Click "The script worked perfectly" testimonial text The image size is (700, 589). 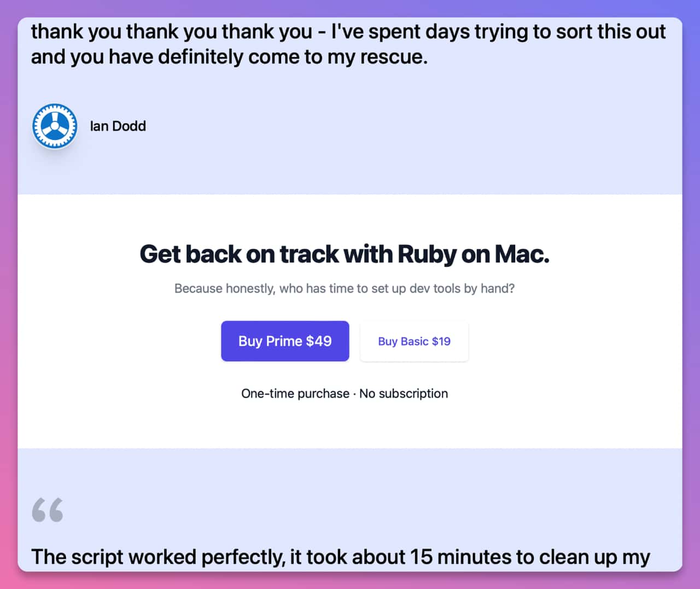pyautogui.click(x=159, y=557)
